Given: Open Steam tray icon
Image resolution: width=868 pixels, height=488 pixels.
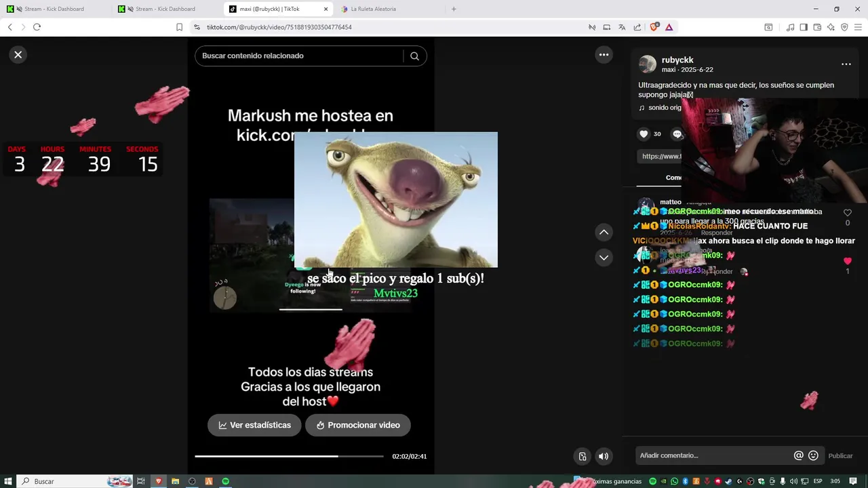Looking at the screenshot, I should tap(728, 481).
